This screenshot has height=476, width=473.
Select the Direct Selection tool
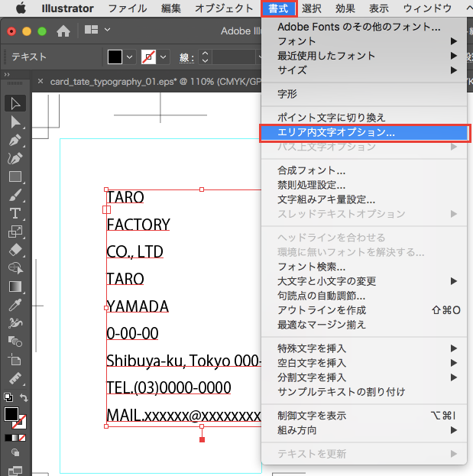(15, 121)
